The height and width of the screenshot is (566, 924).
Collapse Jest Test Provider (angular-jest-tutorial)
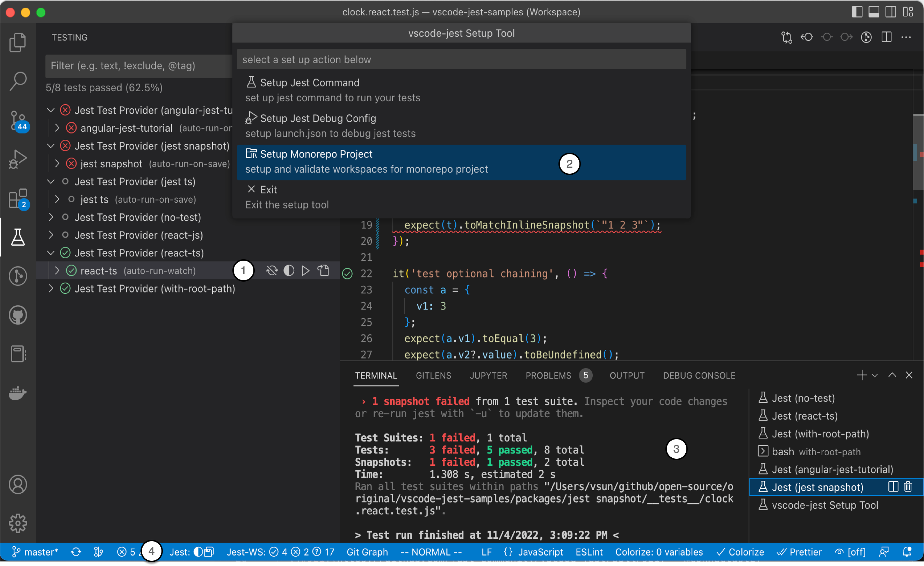[51, 110]
